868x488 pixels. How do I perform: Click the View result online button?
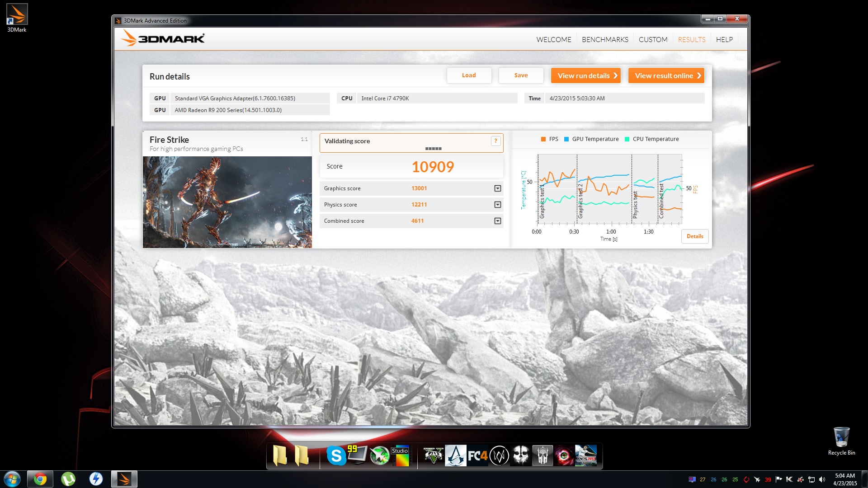tap(666, 75)
